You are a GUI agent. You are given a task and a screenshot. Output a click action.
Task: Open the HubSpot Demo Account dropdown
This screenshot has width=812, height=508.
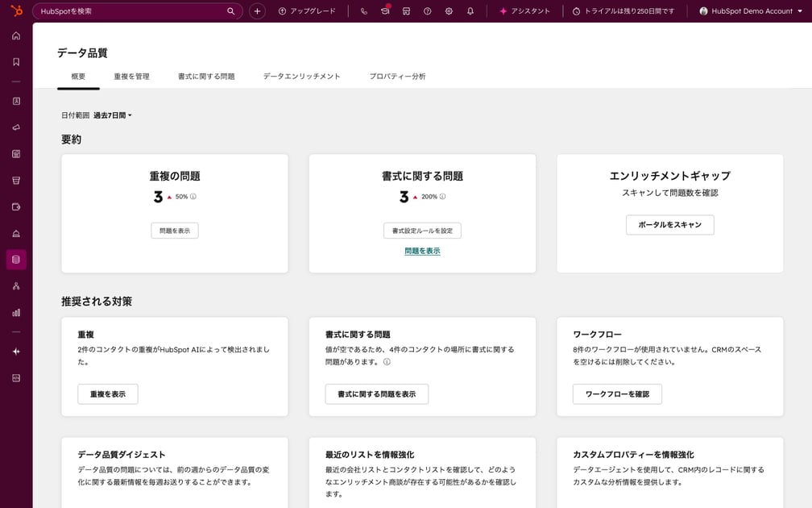tap(750, 11)
